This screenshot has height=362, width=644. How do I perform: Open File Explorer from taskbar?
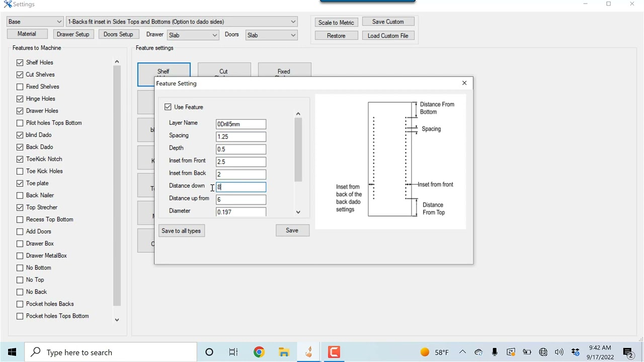coord(284,352)
